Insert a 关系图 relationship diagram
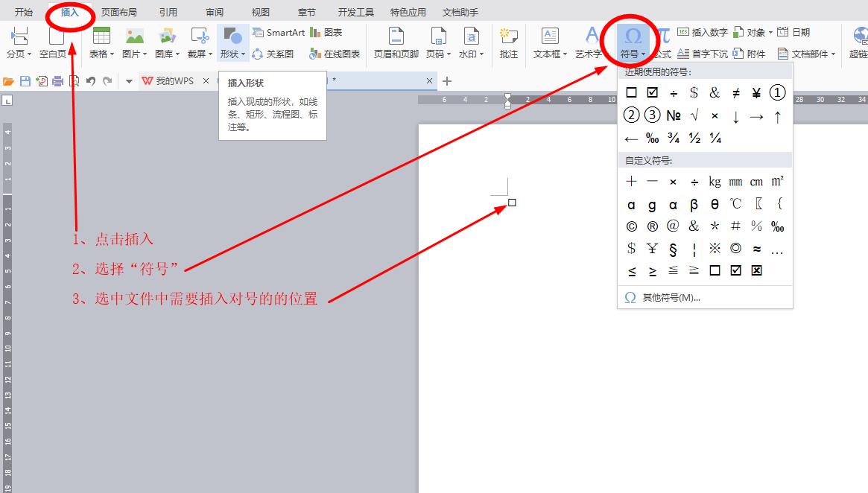 click(273, 54)
